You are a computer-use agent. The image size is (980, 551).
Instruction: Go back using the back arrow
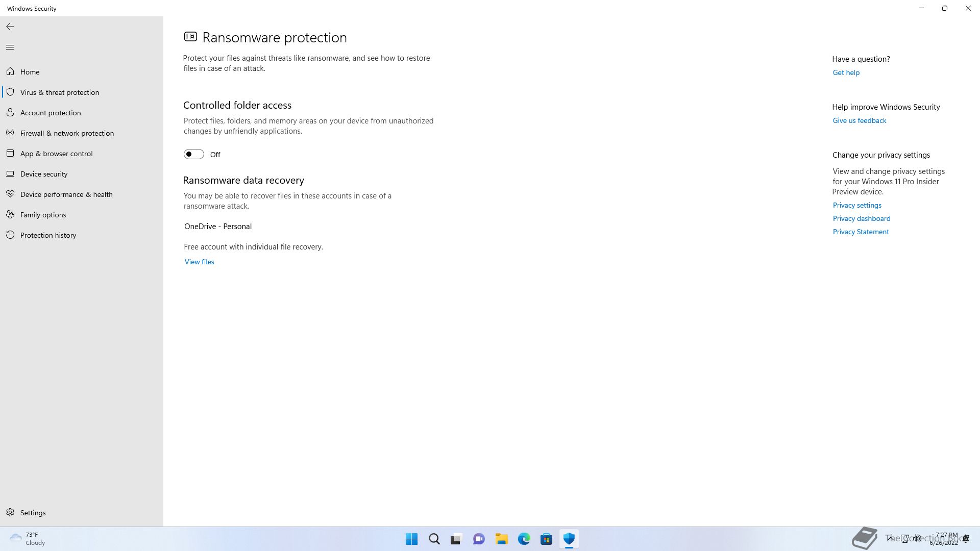coord(10,27)
